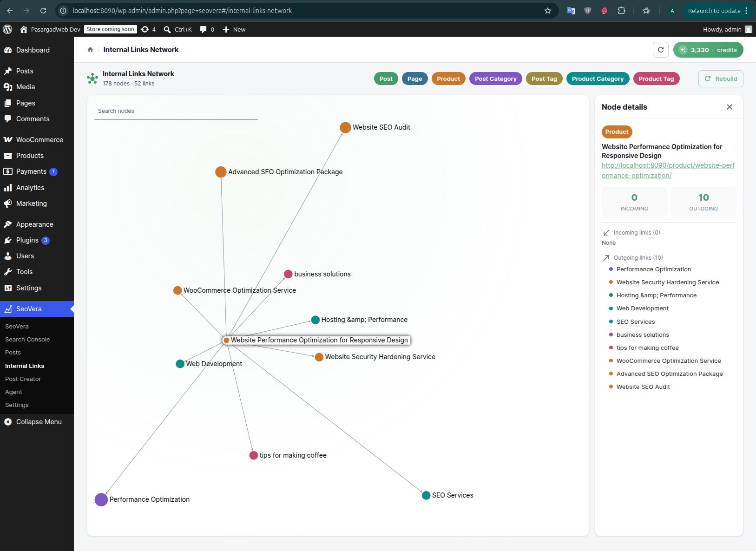Screen dimensions: 756x551
Task: Close the Node details panel
Action: pyautogui.click(x=730, y=107)
